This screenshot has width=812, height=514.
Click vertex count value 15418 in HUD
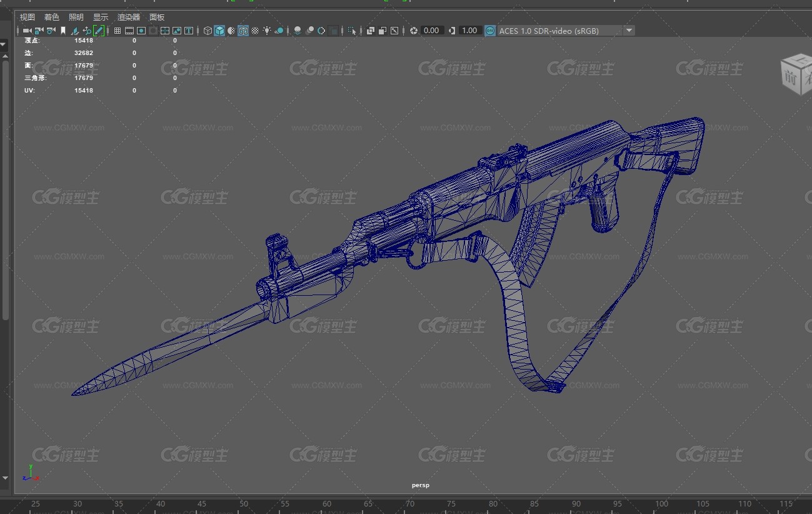[x=84, y=40]
